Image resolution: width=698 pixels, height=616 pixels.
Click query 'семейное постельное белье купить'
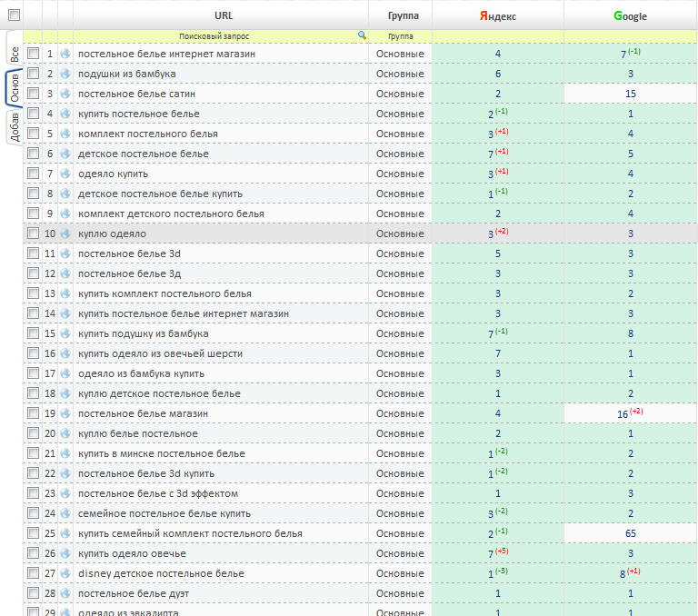[165, 513]
